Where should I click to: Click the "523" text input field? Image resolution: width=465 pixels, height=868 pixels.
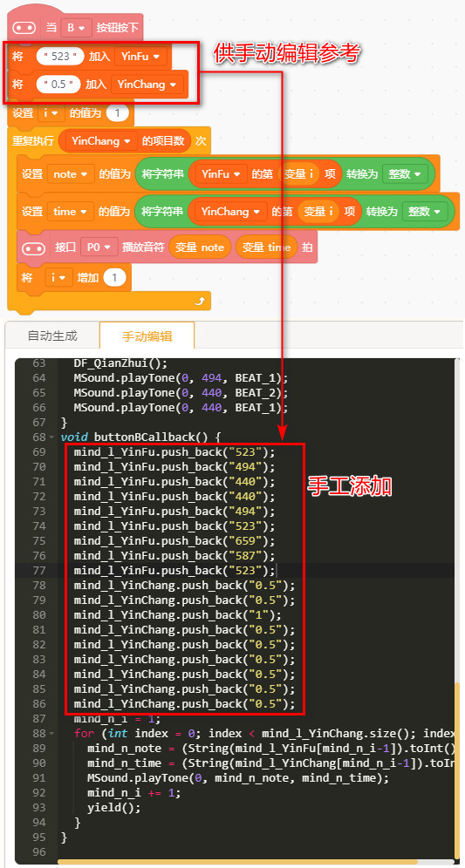[x=60, y=56]
